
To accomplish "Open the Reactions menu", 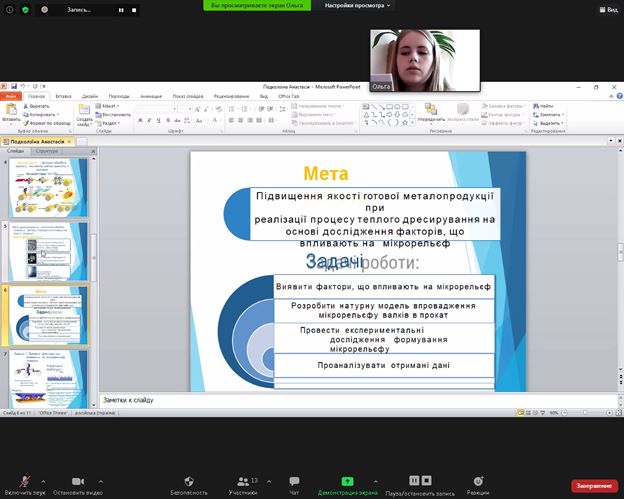I will 477,480.
